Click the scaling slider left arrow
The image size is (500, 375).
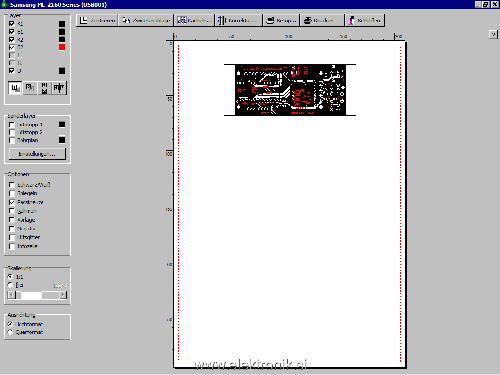coord(12,295)
